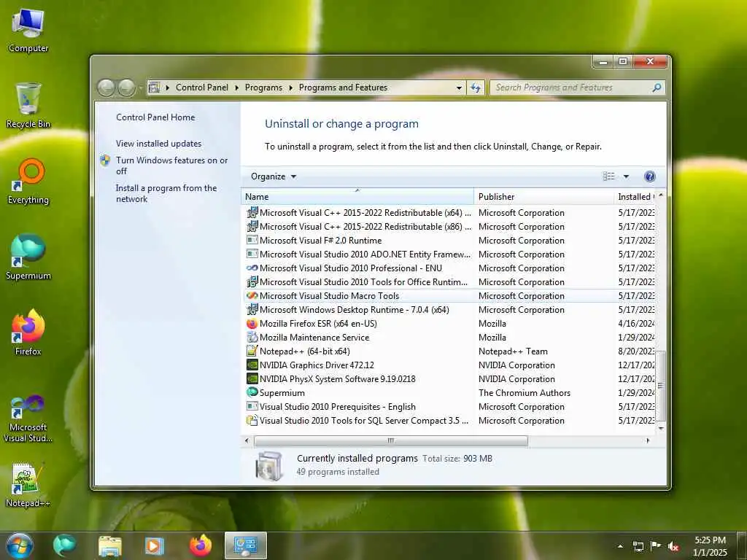Click the Microsoft Windows Desktop Runtime 7.0.4 icon
The image size is (747, 560).
252,309
